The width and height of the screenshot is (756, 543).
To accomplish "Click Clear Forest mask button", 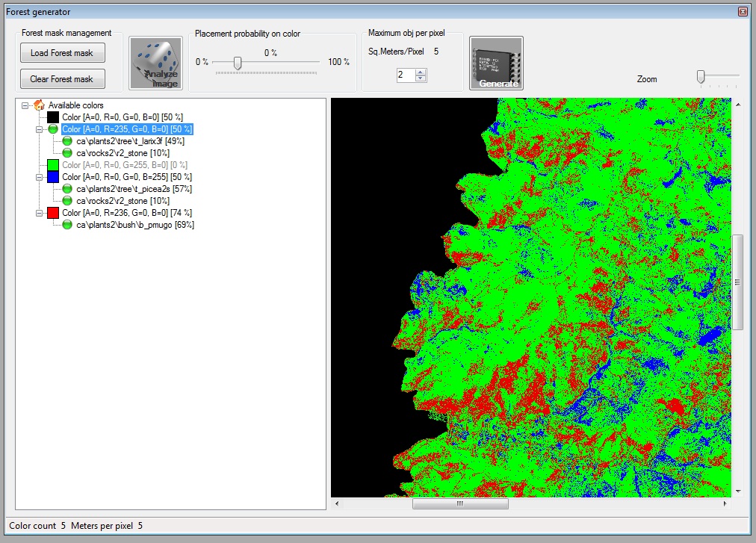I will [62, 79].
